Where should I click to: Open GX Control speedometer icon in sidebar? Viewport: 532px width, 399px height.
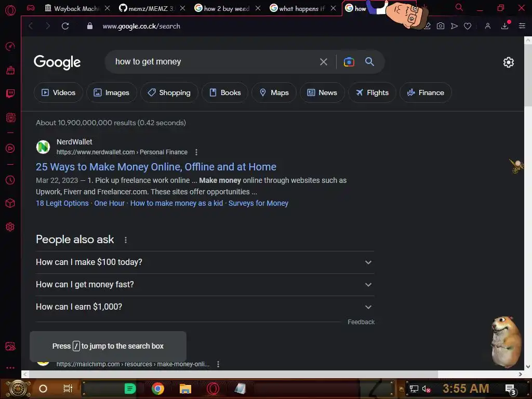click(x=10, y=46)
